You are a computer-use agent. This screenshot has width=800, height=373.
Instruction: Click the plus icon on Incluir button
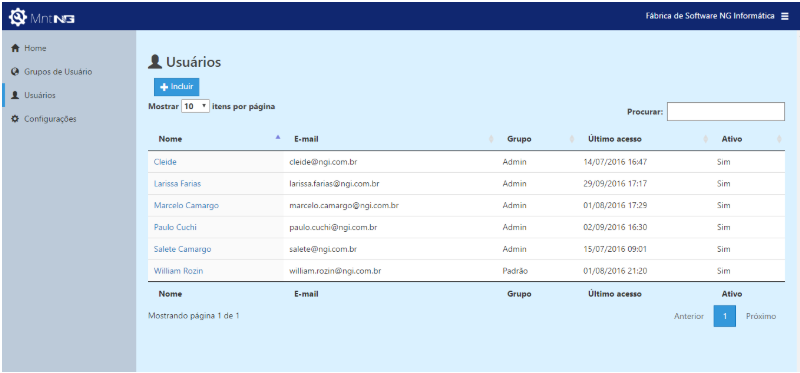164,87
